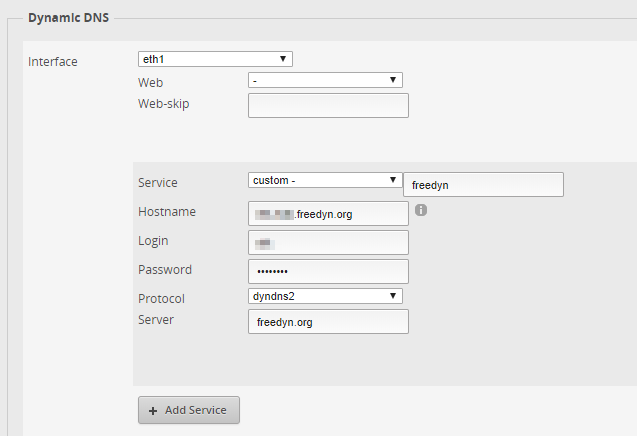Focus the Server field containing freedyn.org

coord(328,322)
